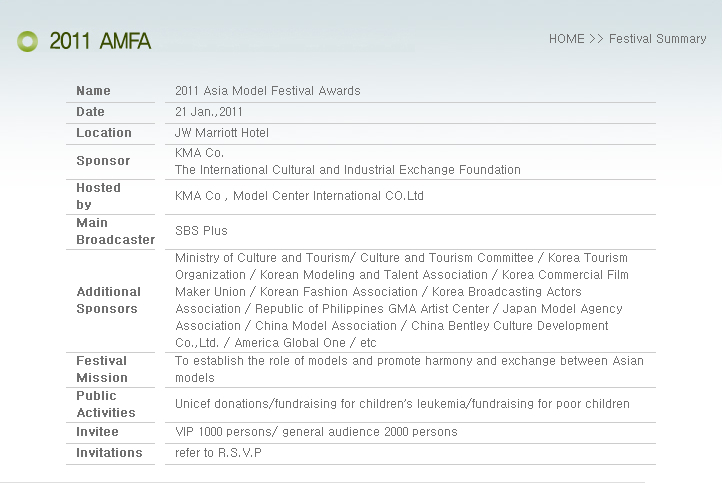The height and width of the screenshot is (483, 722).
Task: Click the breadcrumb arrows separator
Action: point(596,39)
